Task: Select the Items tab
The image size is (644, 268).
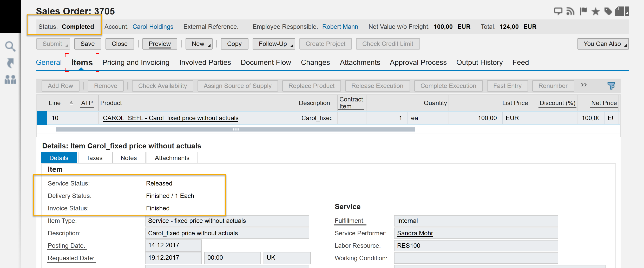Action: tap(82, 63)
